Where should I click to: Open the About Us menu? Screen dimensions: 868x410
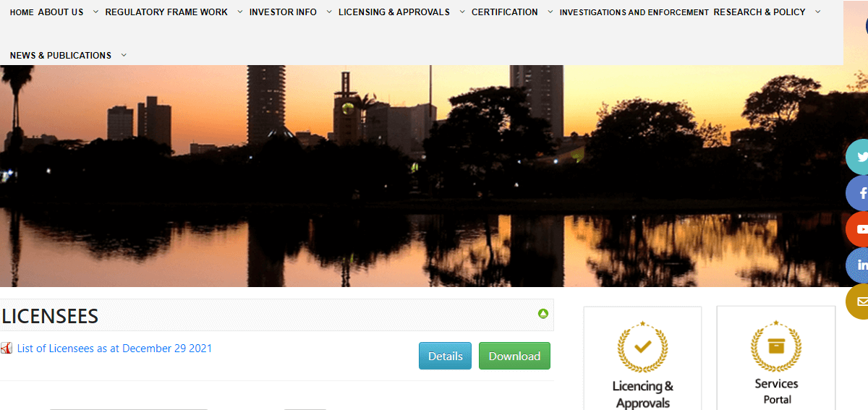click(61, 12)
